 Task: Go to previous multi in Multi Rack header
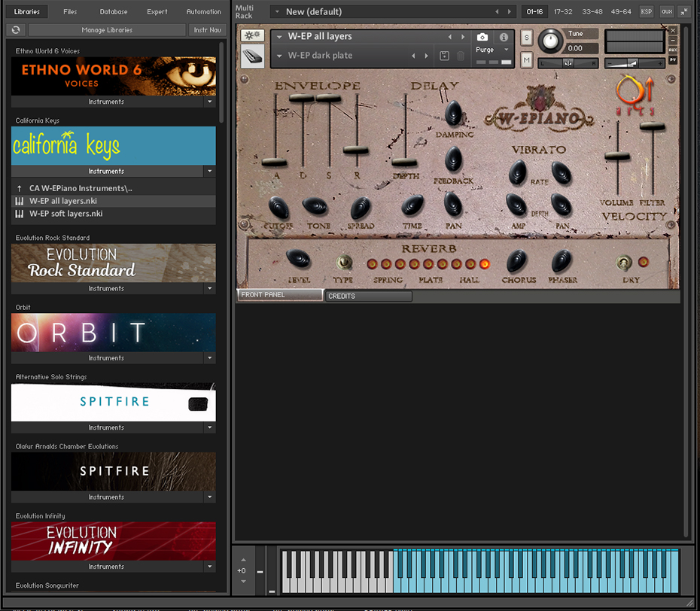(x=497, y=11)
